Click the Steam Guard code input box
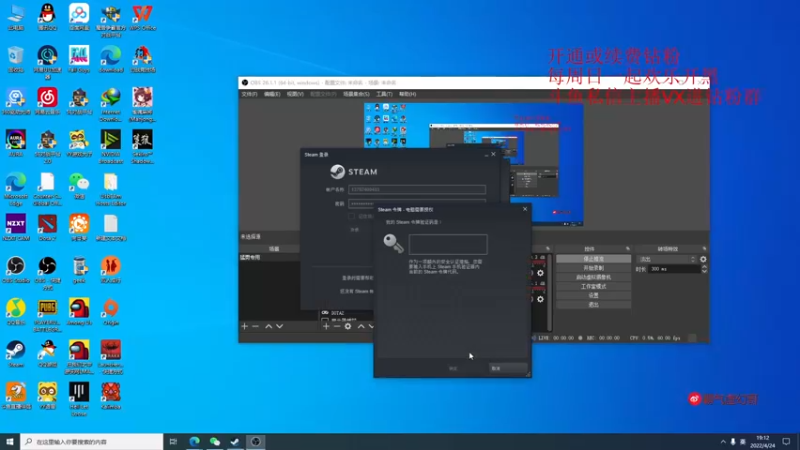Image resolution: width=800 pixels, height=450 pixels. (x=448, y=244)
